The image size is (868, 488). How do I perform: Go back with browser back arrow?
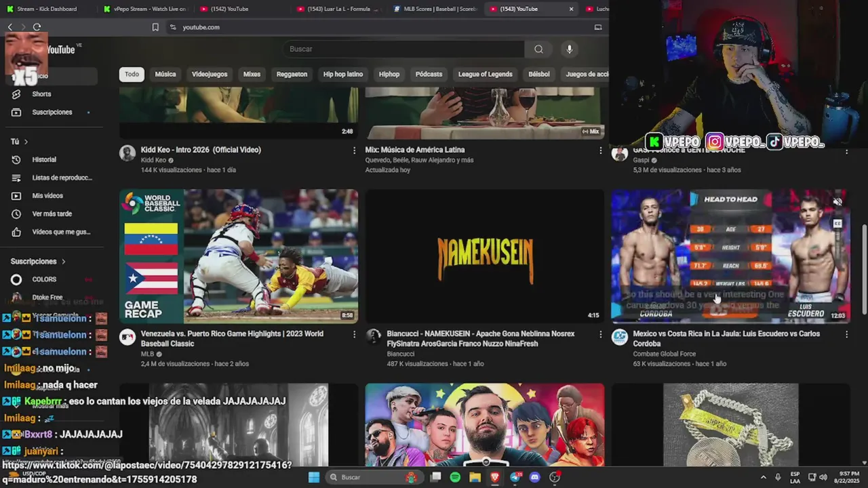coord(9,27)
